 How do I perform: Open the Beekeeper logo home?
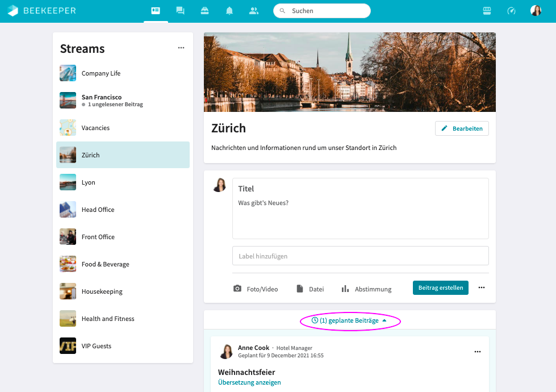[x=42, y=11]
